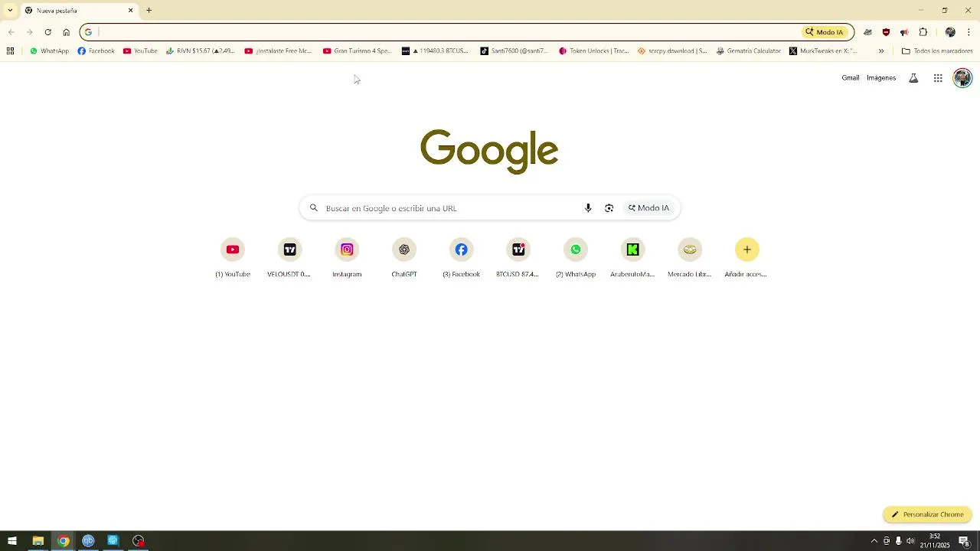Open Todos los marcadores folder
Image resolution: width=980 pixels, height=551 pixels.
[937, 51]
